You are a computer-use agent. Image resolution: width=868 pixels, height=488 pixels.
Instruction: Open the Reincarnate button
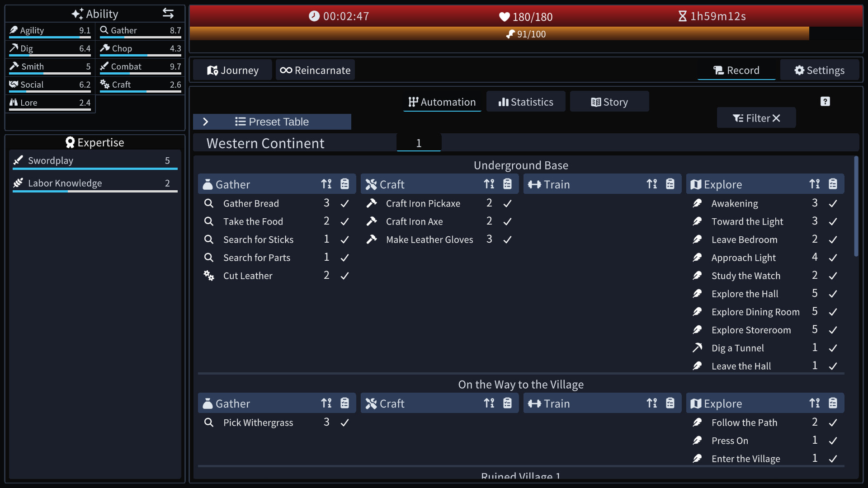[x=315, y=70]
